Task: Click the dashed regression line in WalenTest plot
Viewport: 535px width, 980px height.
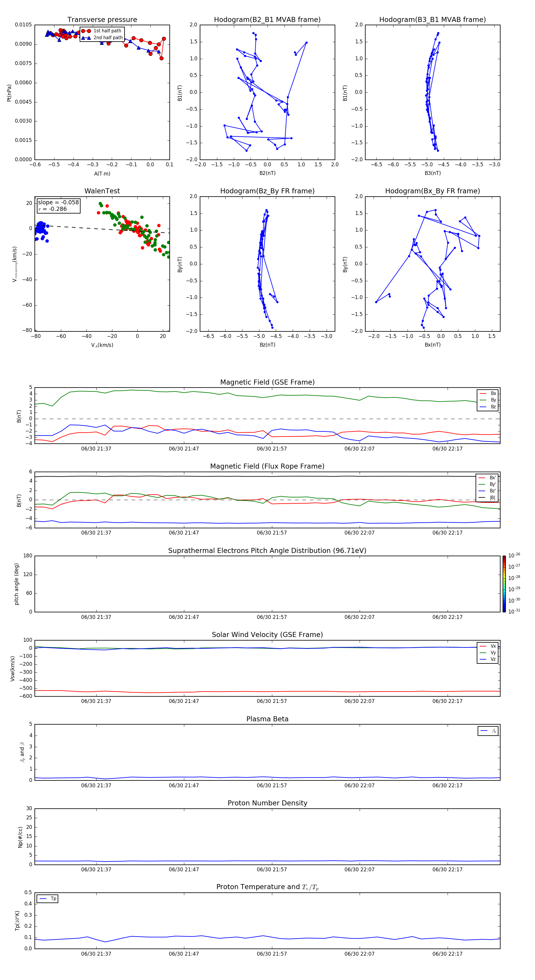Action: [x=102, y=229]
